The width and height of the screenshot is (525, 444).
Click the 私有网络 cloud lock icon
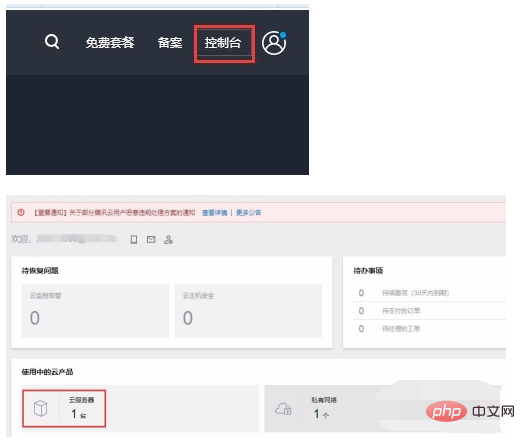point(283,409)
